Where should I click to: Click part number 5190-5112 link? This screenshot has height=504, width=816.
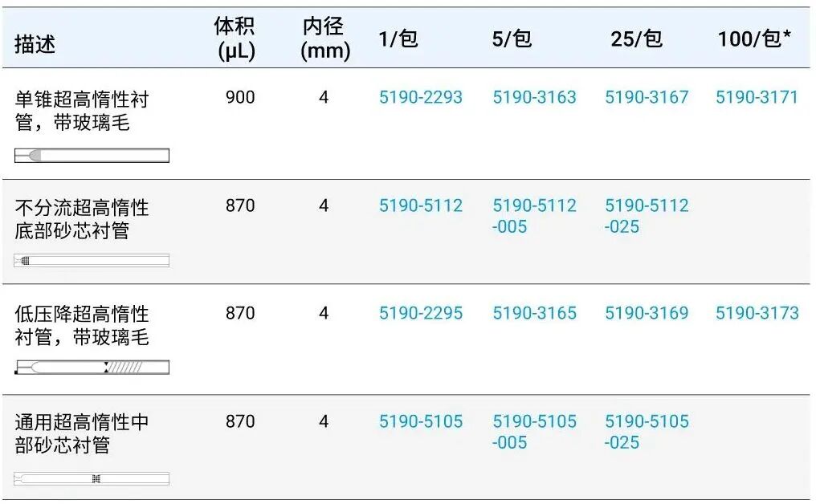point(421,206)
